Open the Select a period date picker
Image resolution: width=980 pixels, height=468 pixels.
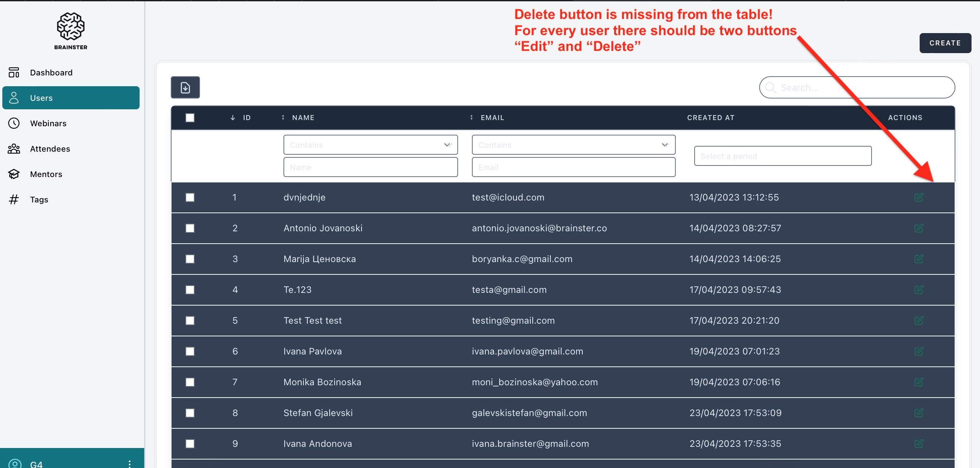point(782,156)
